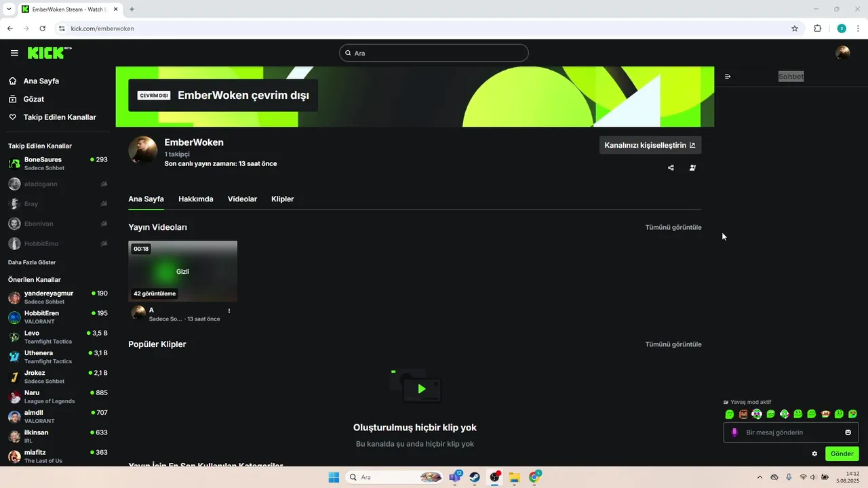Click the Gönder button
Viewport: 868px width, 488px height.
(842, 454)
